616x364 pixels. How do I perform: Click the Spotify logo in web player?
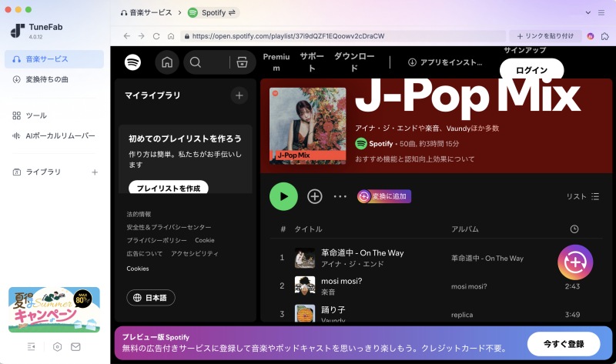132,62
